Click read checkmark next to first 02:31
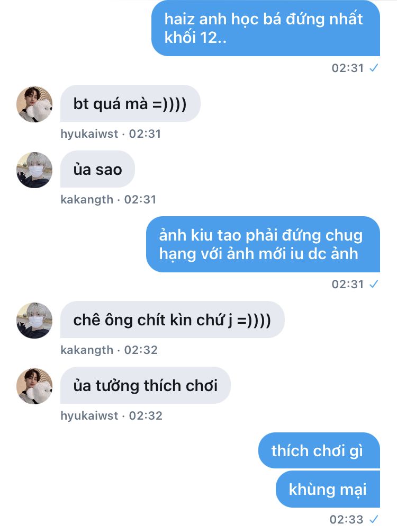This screenshot has width=397, height=532. pyautogui.click(x=374, y=68)
